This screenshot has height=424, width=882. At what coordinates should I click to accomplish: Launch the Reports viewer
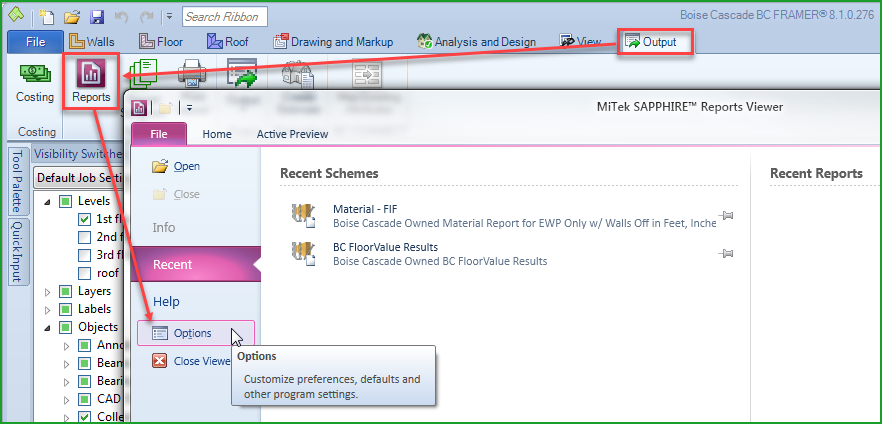[x=91, y=82]
